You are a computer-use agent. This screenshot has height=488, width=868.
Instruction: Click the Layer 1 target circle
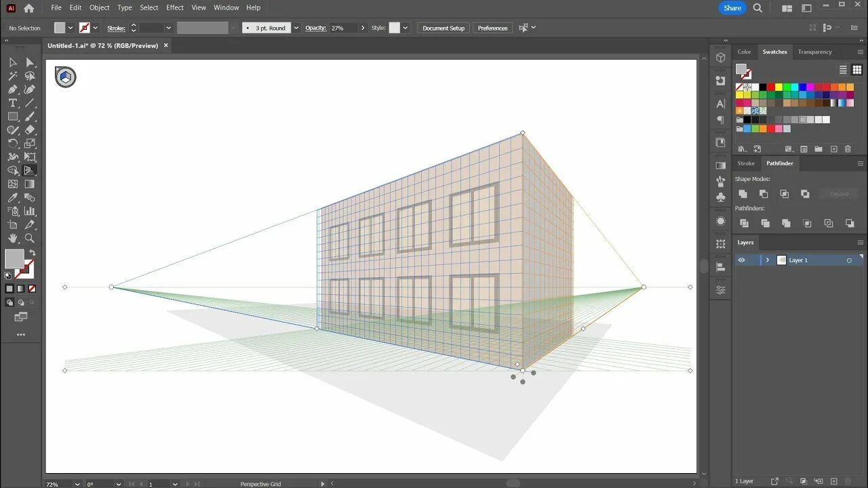click(x=849, y=260)
